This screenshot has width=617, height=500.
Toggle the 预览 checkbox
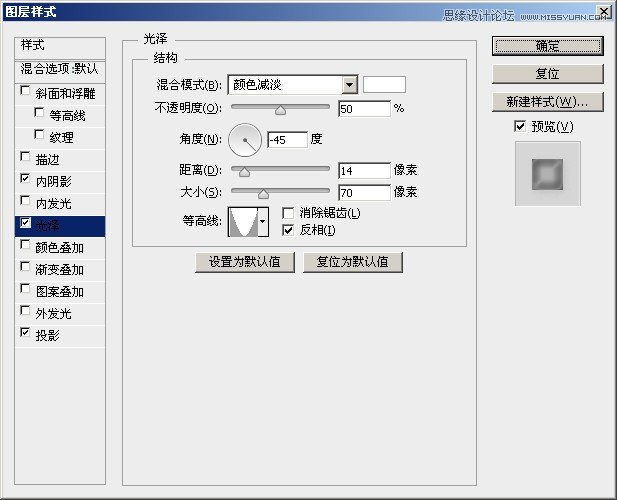point(520,127)
